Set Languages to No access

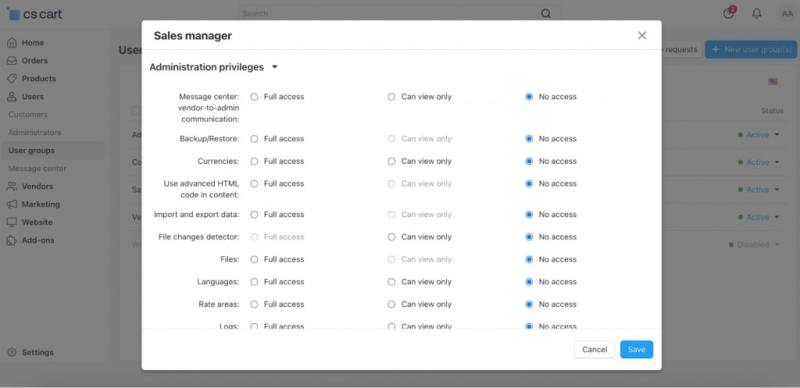coord(529,282)
